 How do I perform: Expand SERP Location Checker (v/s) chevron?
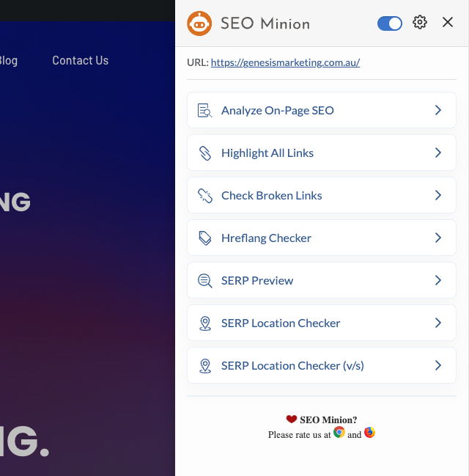tap(437, 365)
